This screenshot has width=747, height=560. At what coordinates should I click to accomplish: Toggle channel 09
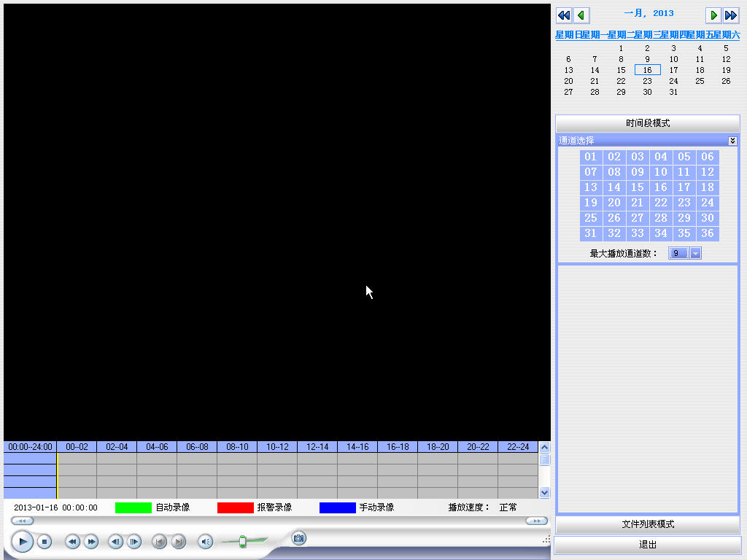(638, 172)
